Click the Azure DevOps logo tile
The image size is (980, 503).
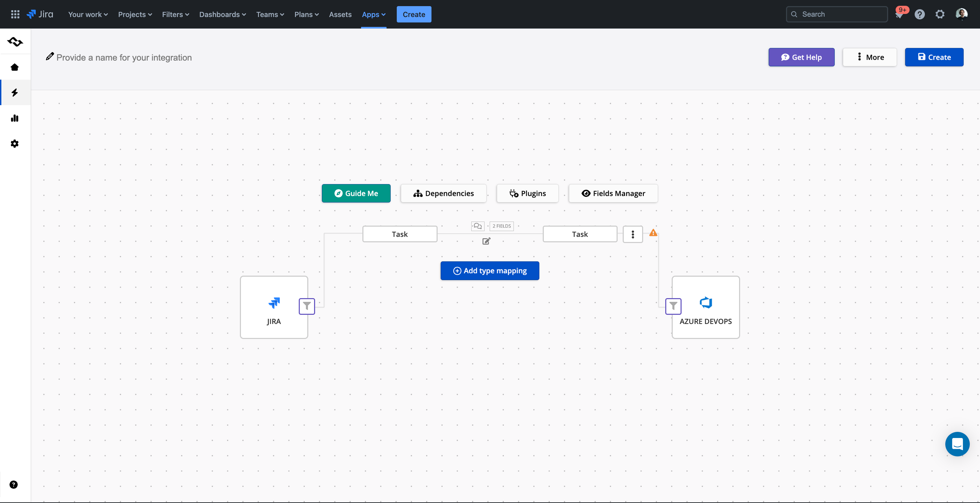coord(706,307)
